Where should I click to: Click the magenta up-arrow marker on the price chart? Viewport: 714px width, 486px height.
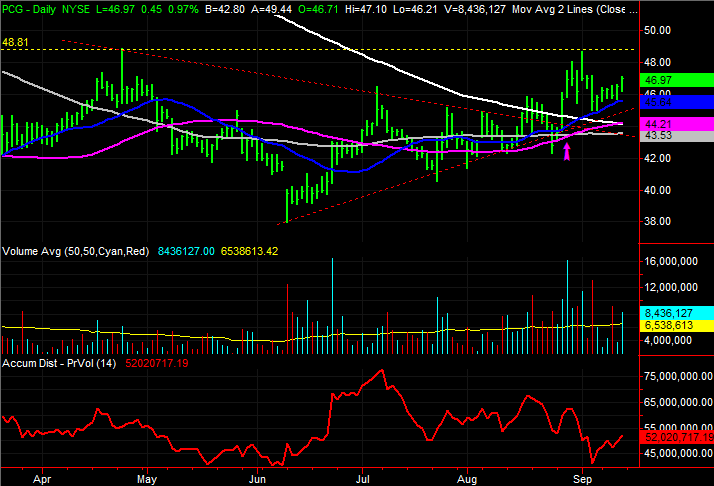(x=567, y=152)
